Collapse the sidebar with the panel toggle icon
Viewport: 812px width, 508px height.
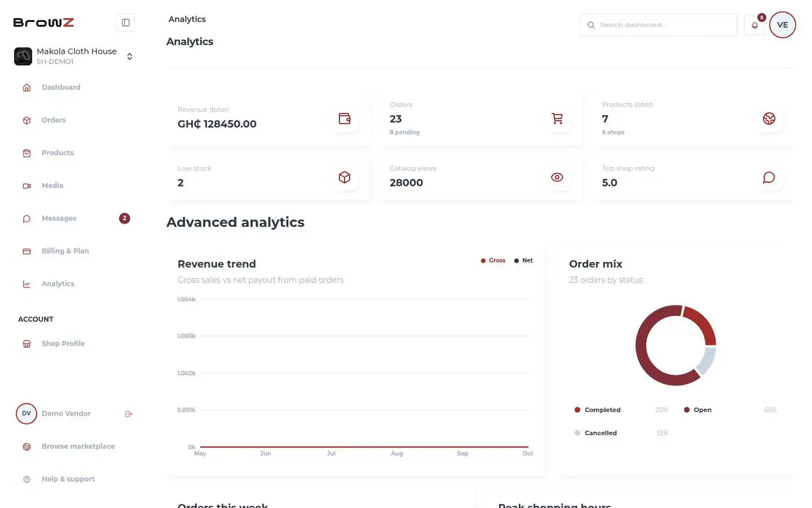pos(126,23)
